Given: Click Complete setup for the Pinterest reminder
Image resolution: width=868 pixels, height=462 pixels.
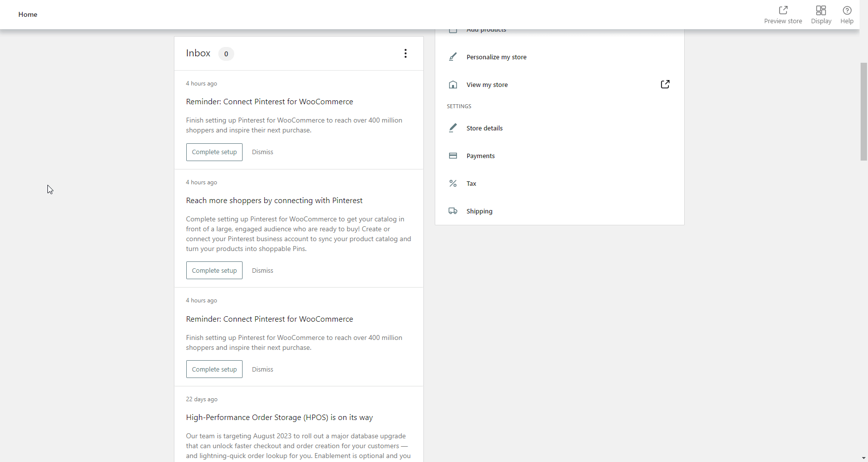Looking at the screenshot, I should [x=214, y=152].
